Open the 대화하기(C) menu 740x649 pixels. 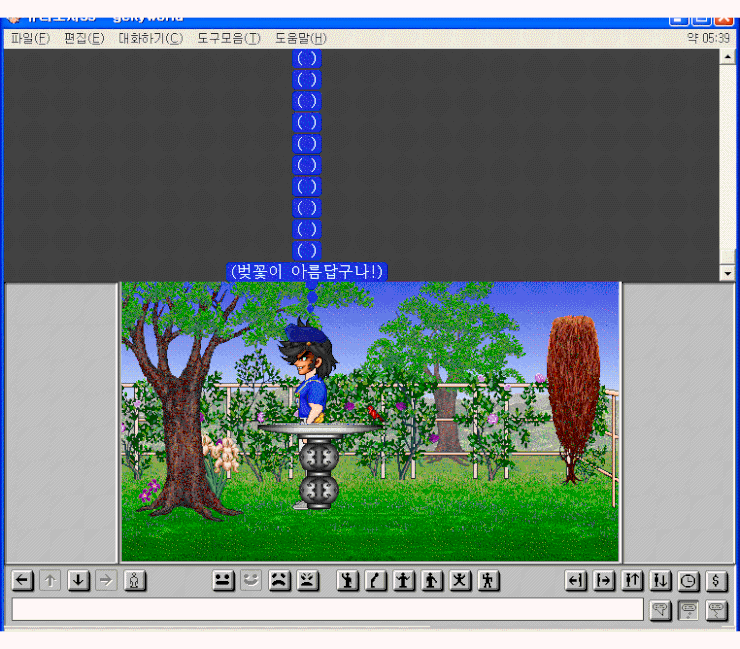pyautogui.click(x=150, y=38)
